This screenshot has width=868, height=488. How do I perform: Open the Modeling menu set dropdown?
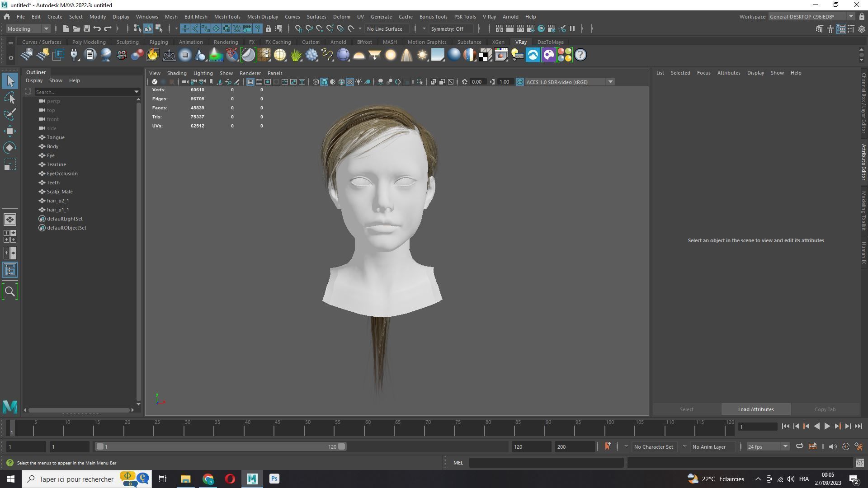(28, 29)
